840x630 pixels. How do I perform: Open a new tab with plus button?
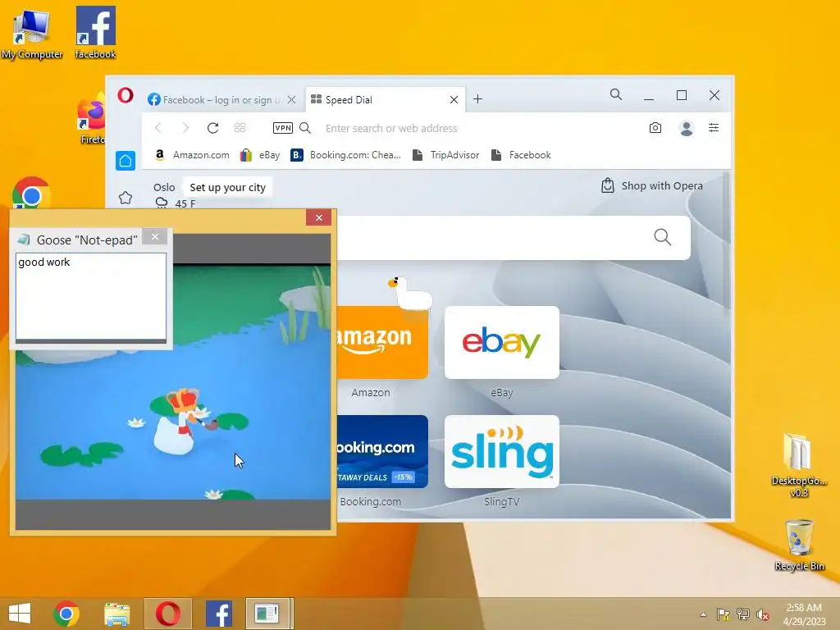478,99
